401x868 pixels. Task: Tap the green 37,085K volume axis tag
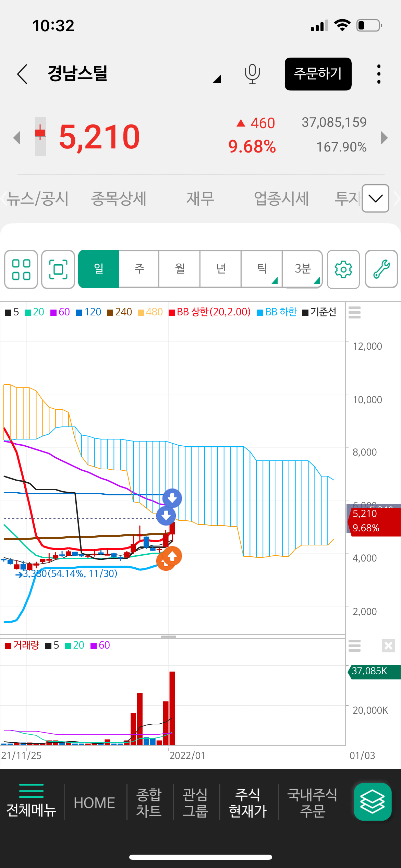374,671
